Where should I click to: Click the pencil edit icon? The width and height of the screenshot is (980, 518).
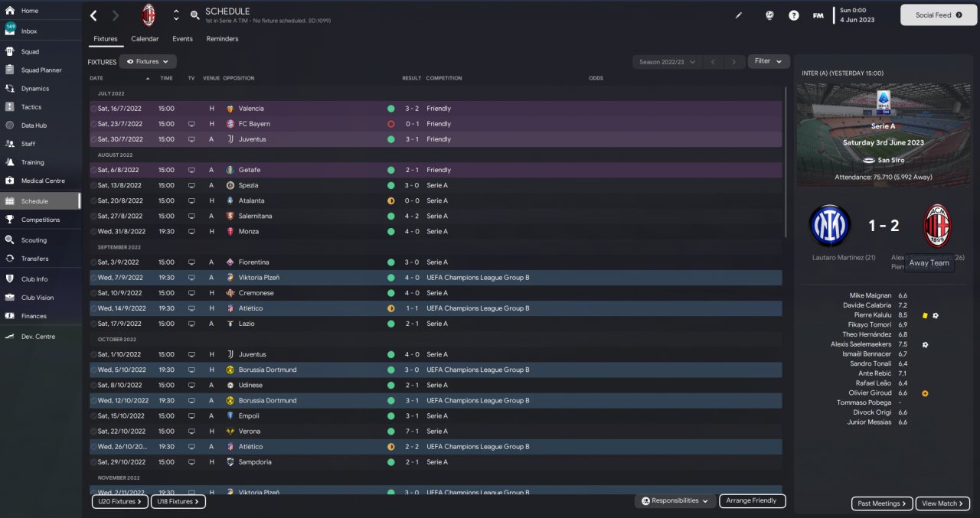coord(739,15)
